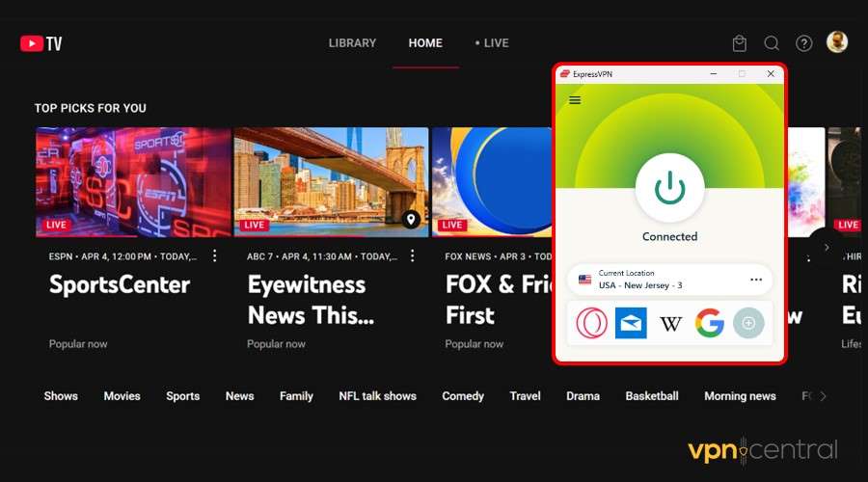Viewport: 868px width, 482px height.
Task: Choose the Movies category
Action: 122,396
